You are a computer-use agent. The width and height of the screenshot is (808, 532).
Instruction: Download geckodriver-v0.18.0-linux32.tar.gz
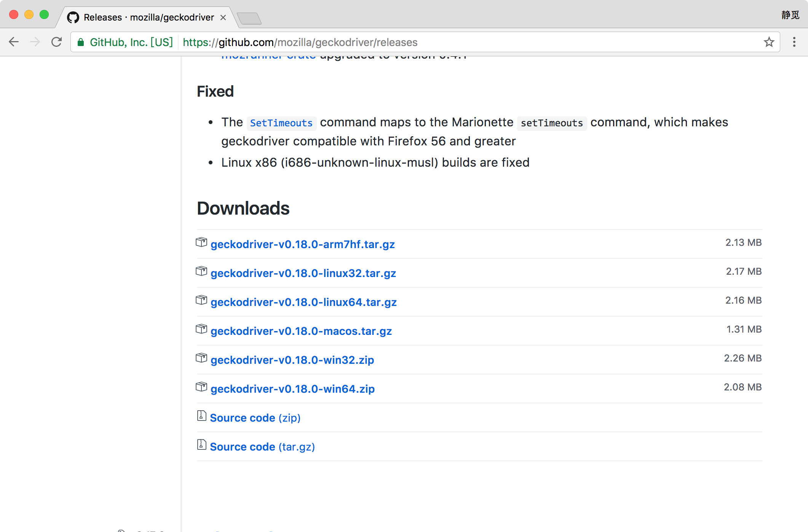(x=303, y=273)
